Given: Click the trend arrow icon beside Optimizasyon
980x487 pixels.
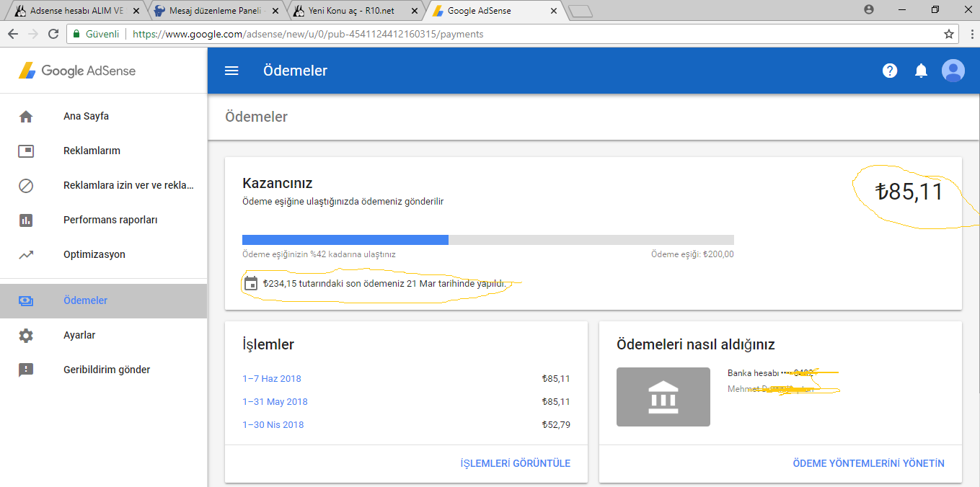Looking at the screenshot, I should (x=26, y=254).
